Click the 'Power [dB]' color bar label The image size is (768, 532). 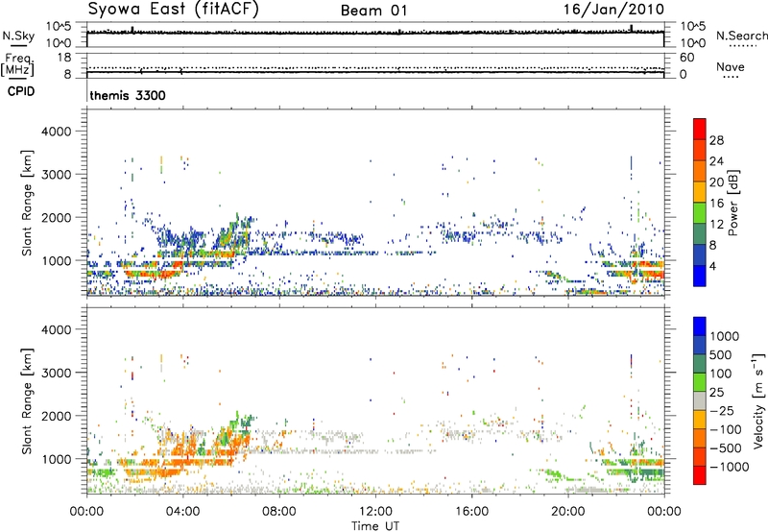[732, 203]
